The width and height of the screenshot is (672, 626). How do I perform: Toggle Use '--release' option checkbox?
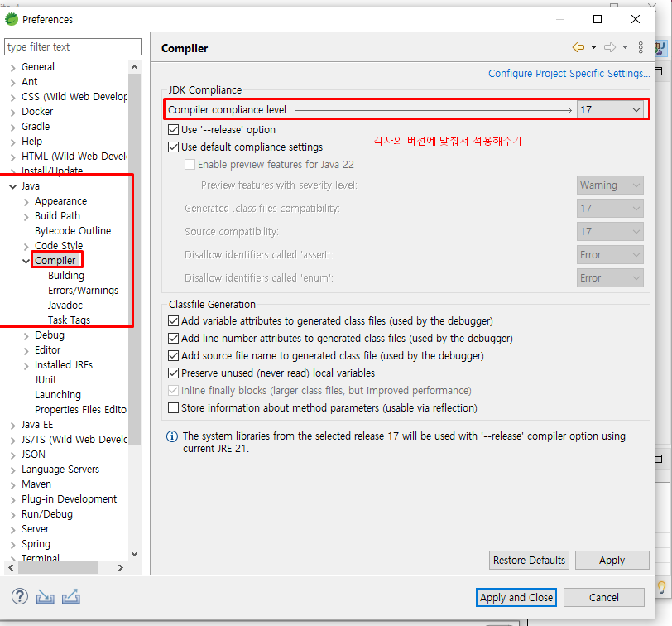[x=173, y=129]
